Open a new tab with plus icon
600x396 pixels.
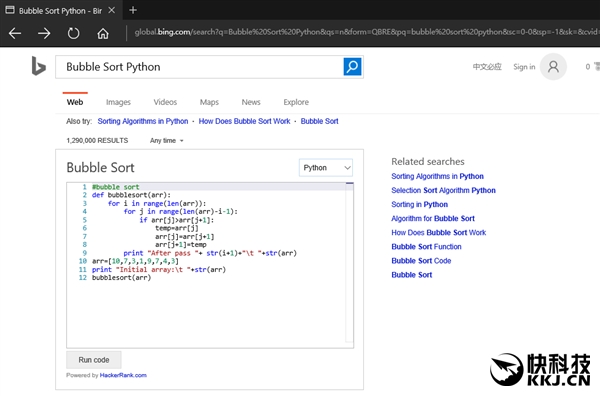[133, 10]
